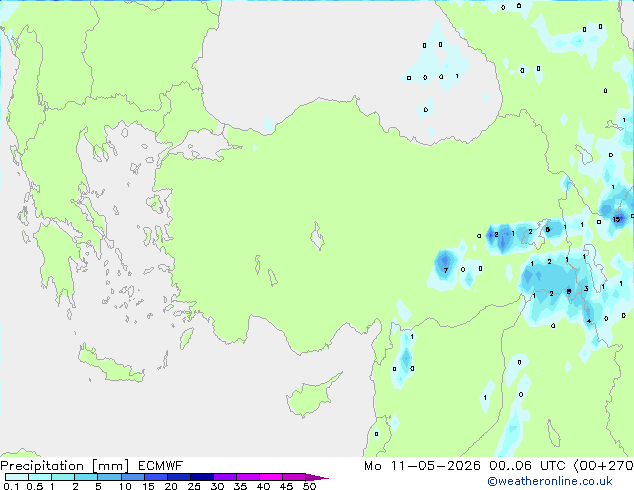The width and height of the screenshot is (634, 490).
Task: Click the 20–25 mm legend color box
Action: 178,477
